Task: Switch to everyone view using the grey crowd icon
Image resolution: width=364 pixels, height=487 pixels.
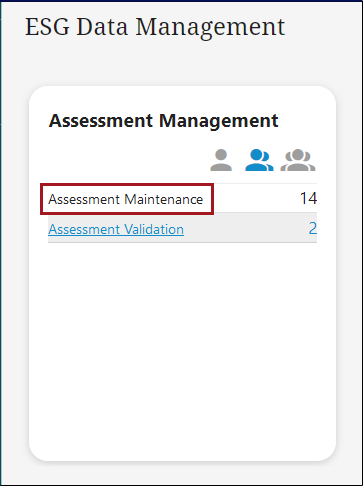Action: [298, 160]
